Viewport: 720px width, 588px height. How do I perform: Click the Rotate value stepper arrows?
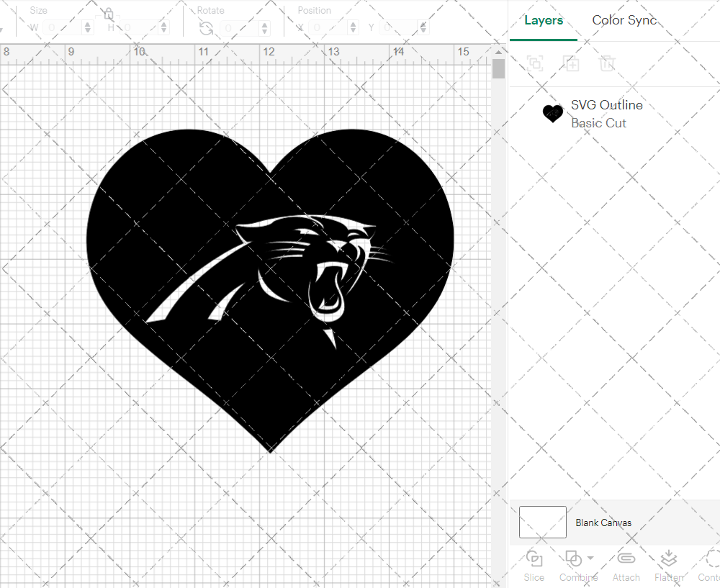(x=266, y=28)
